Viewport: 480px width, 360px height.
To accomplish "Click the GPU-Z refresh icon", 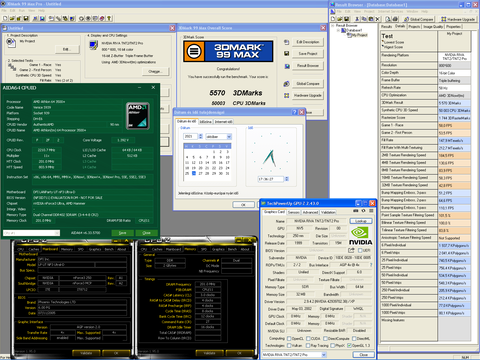I will click(363, 211).
